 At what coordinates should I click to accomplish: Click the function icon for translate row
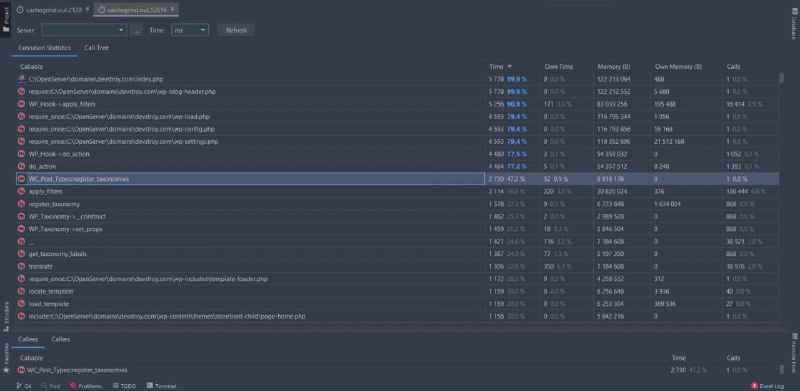click(x=21, y=266)
